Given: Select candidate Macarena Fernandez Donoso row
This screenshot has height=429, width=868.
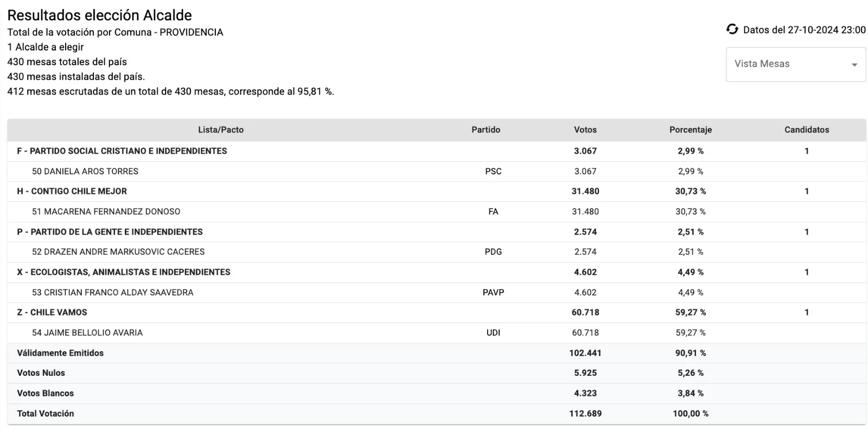Looking at the screenshot, I should click(x=106, y=212).
